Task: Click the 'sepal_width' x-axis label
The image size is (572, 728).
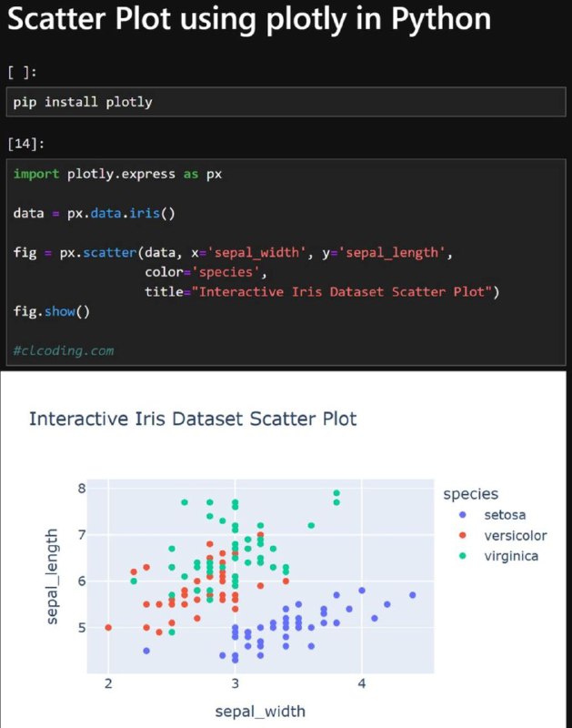Action: click(260, 712)
